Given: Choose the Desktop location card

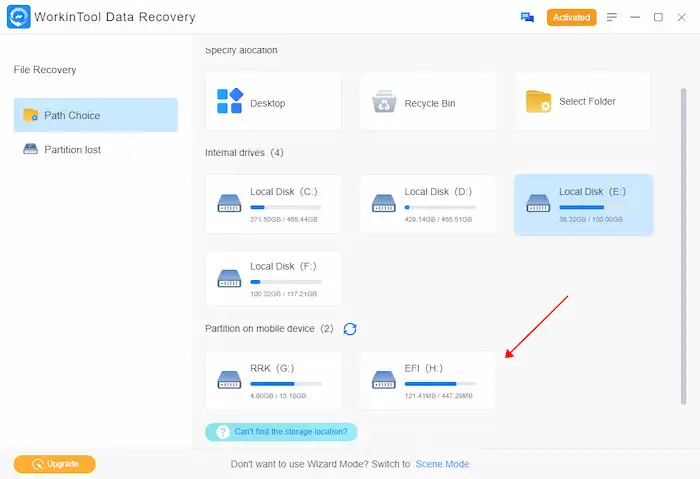Looking at the screenshot, I should pos(273,102).
